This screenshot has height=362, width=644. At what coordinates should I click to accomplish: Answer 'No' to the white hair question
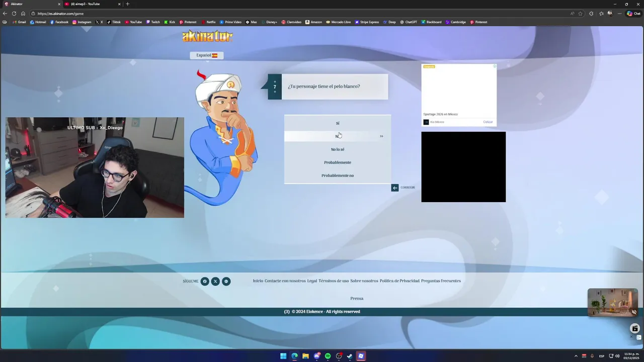pyautogui.click(x=338, y=136)
